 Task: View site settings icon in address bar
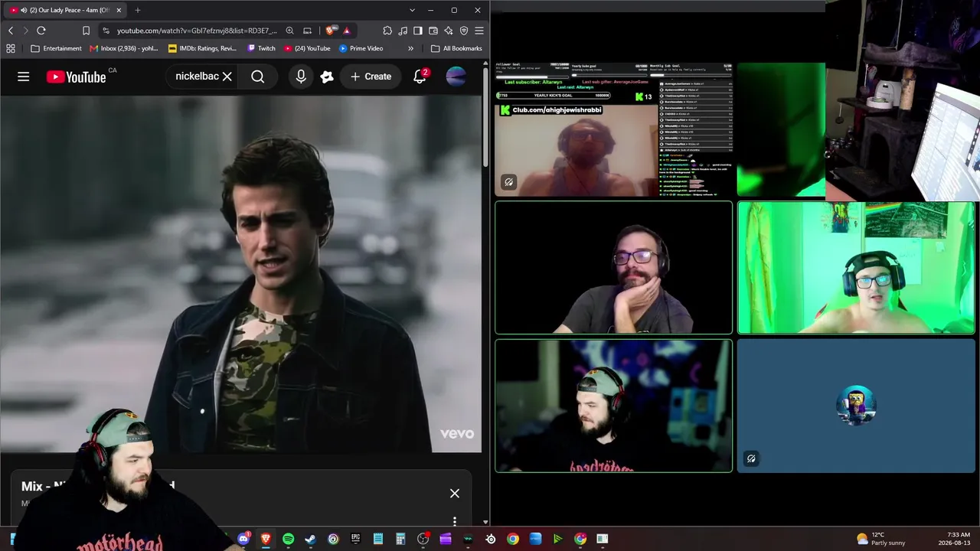106,31
